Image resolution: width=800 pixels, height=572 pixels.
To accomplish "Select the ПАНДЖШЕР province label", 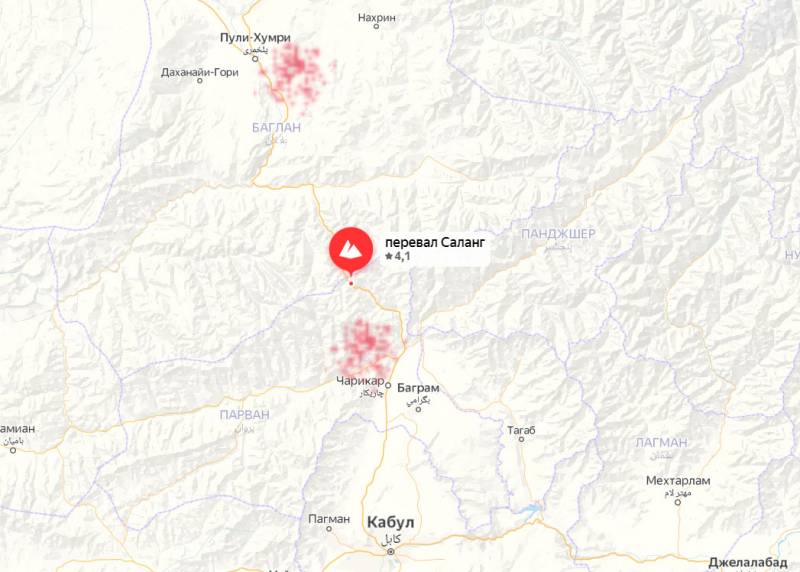I will coord(558,234).
